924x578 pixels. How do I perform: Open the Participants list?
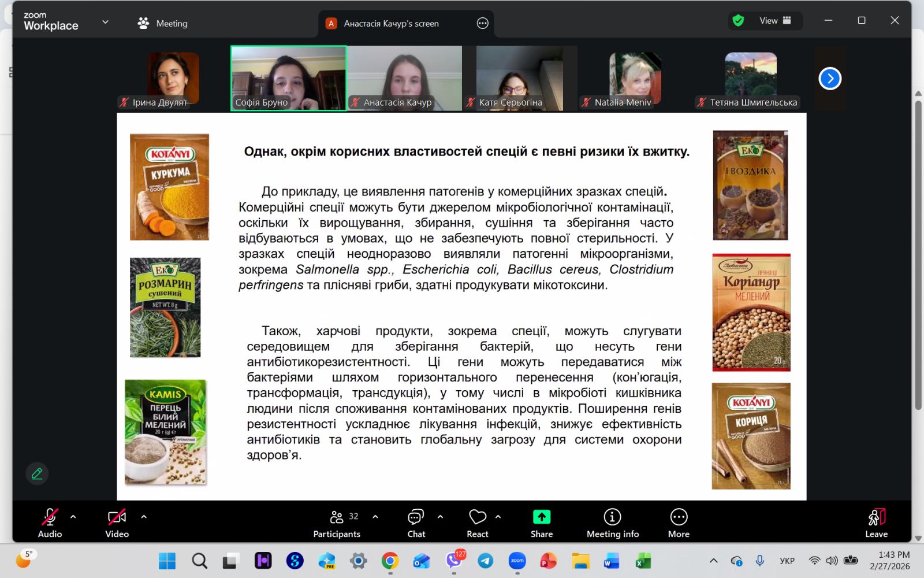[337, 523]
